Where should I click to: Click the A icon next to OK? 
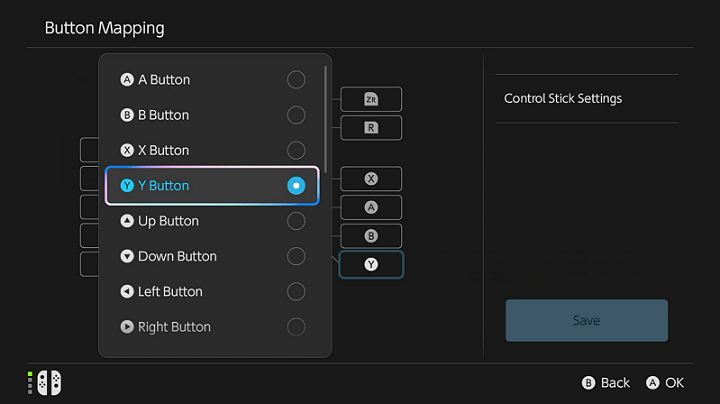click(x=652, y=383)
